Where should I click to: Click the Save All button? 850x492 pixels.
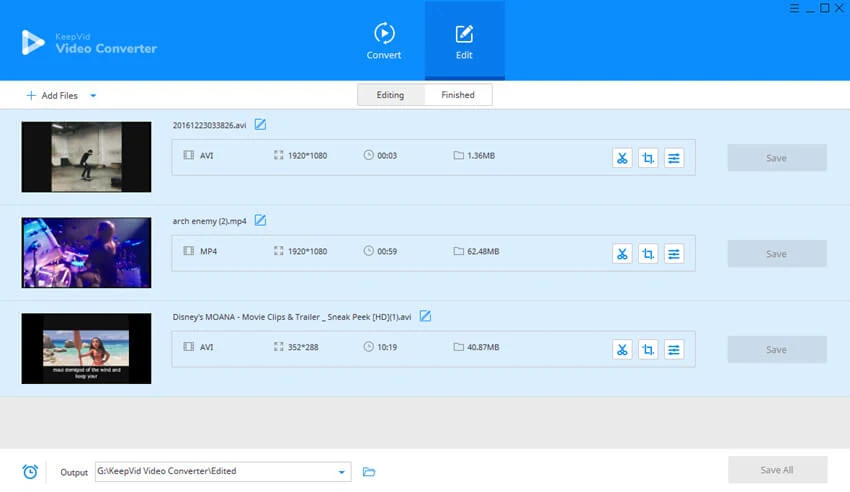pyautogui.click(x=777, y=470)
